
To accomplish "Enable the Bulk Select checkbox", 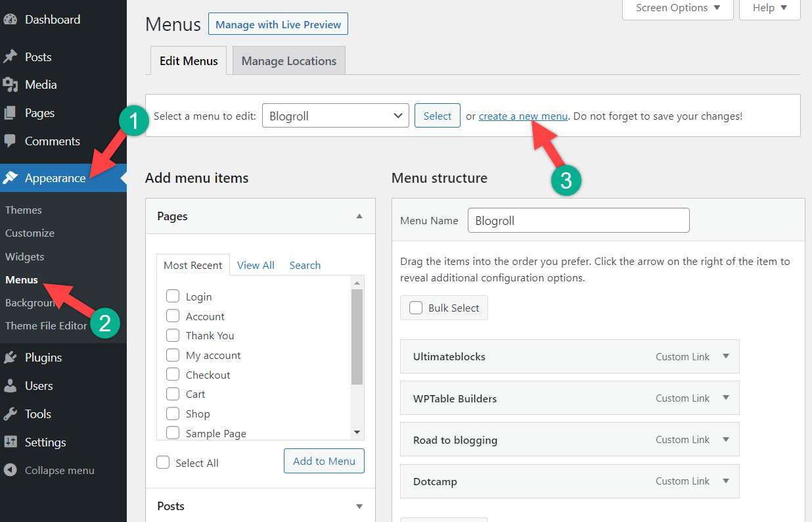I will (x=416, y=308).
